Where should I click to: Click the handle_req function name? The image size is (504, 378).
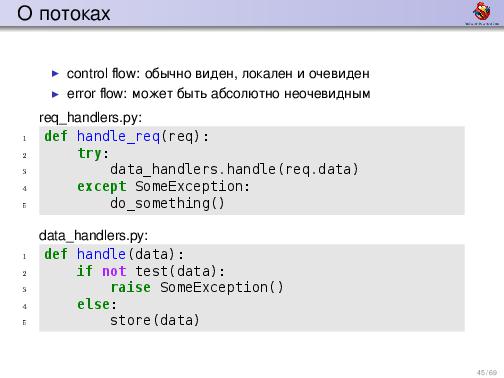coord(118,137)
